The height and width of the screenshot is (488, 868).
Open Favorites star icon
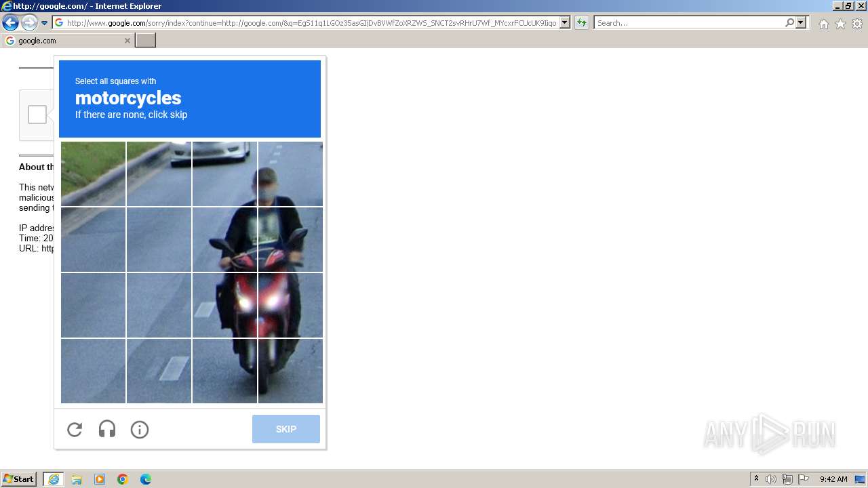click(840, 24)
